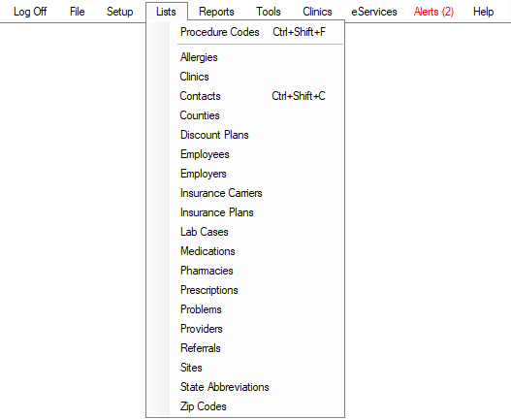
Task: Choose Referrals from the Lists menu
Action: pos(245,348)
